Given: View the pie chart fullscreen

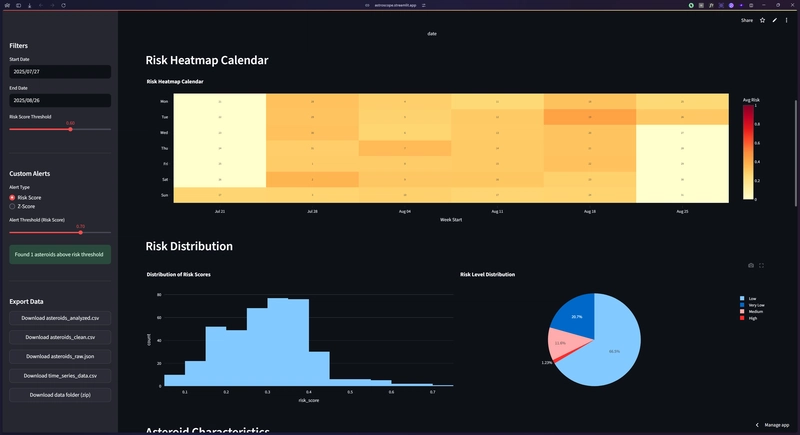Looking at the screenshot, I should tap(761, 265).
